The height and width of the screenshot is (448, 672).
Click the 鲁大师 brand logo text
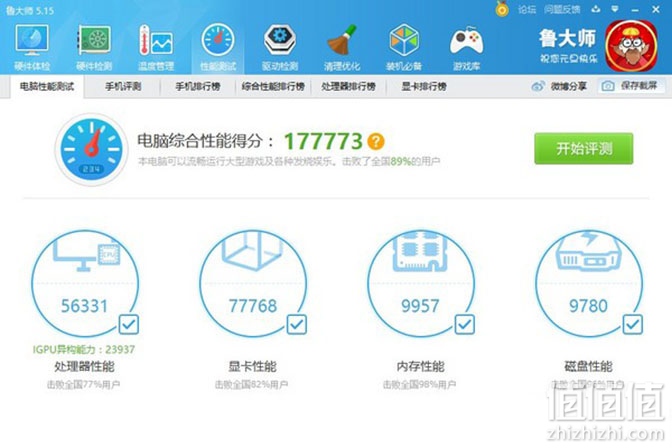pos(567,39)
